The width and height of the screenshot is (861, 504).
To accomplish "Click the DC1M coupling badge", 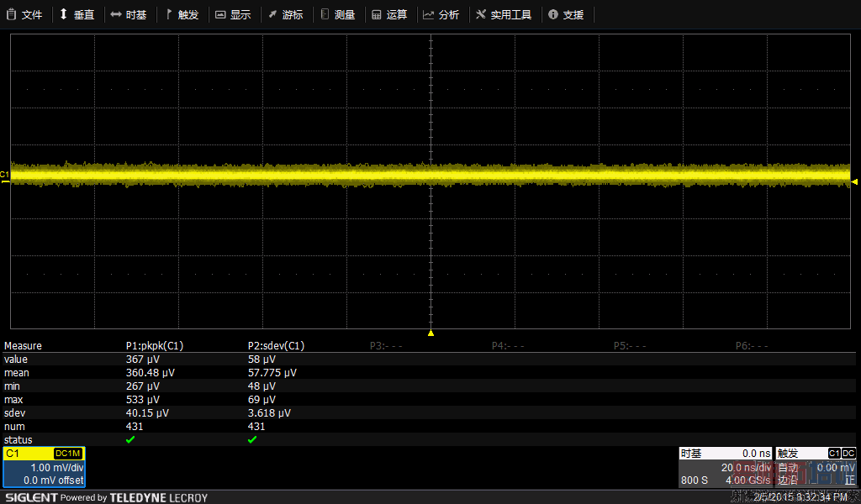I will point(68,454).
